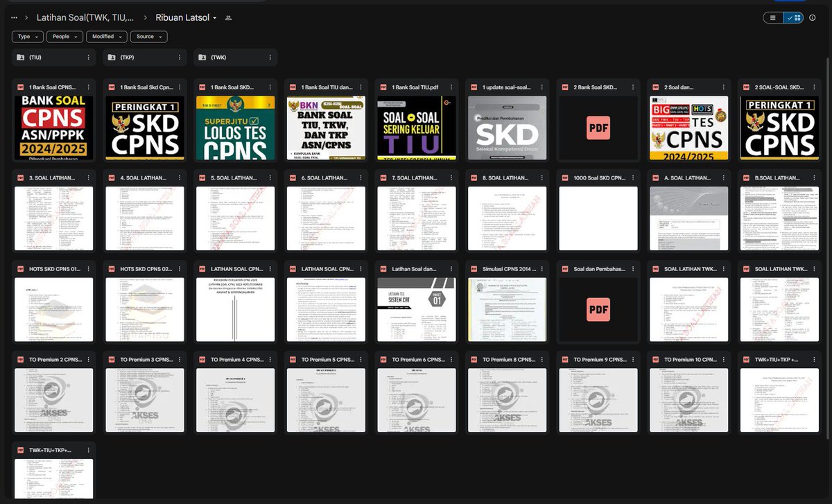Open more actions for the (TWK) folder

(270, 58)
